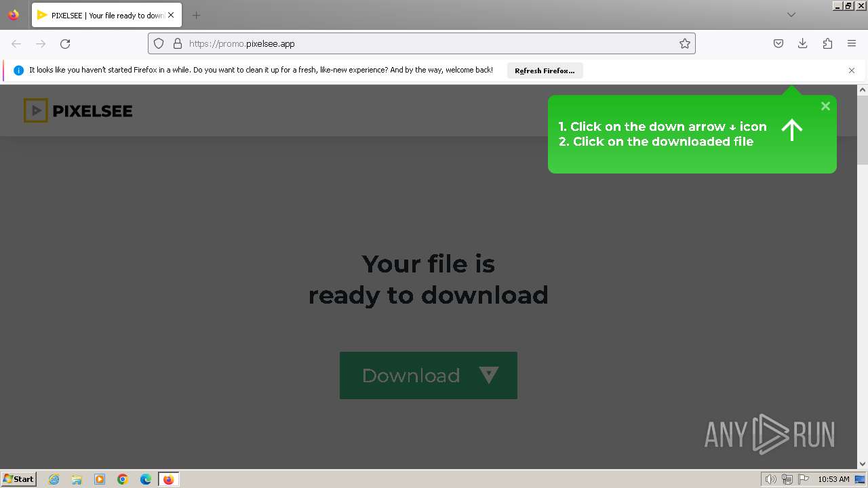Image resolution: width=868 pixels, height=488 pixels.
Task: Reload the current page
Action: (x=65, y=43)
